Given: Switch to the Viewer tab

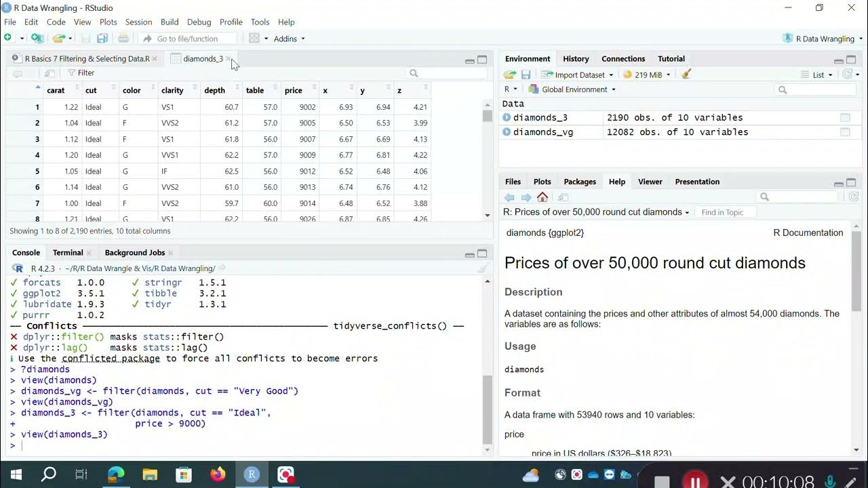Looking at the screenshot, I should [650, 182].
